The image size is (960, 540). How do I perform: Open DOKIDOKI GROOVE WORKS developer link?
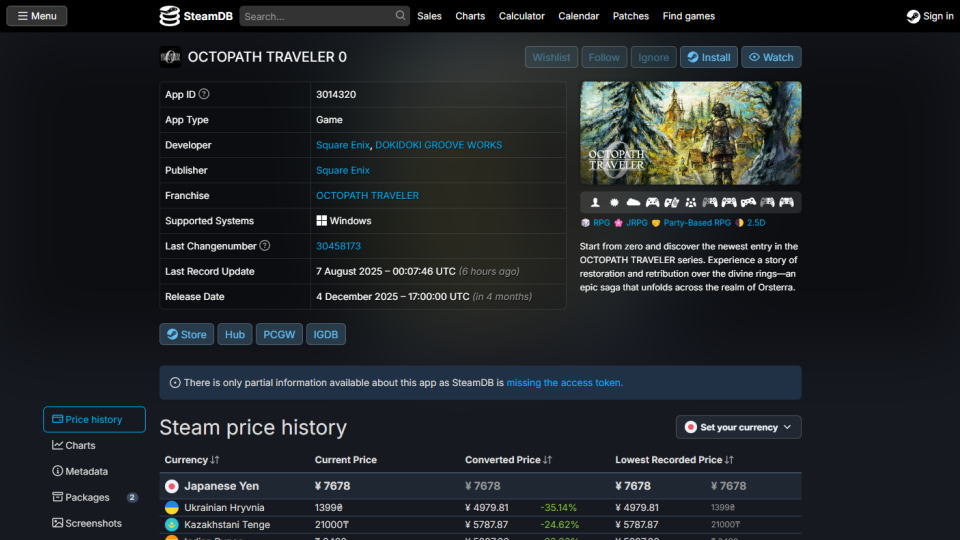coord(438,145)
